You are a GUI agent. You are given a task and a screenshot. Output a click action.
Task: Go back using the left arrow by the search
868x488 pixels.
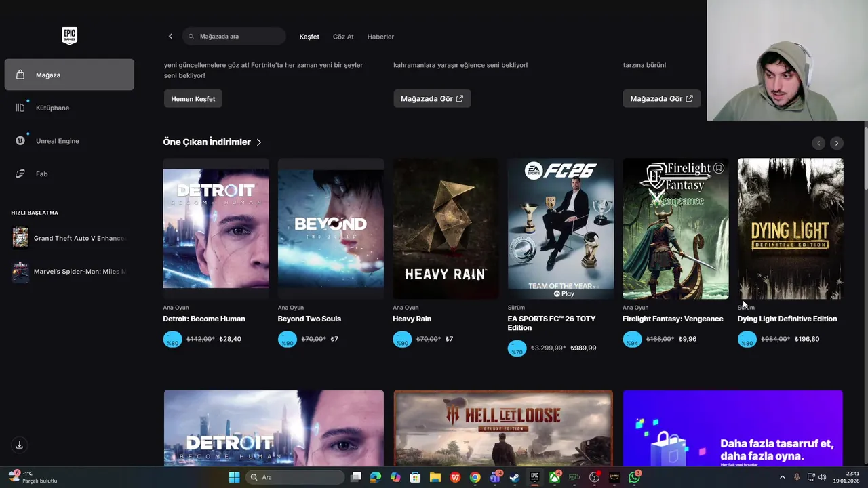[170, 36]
